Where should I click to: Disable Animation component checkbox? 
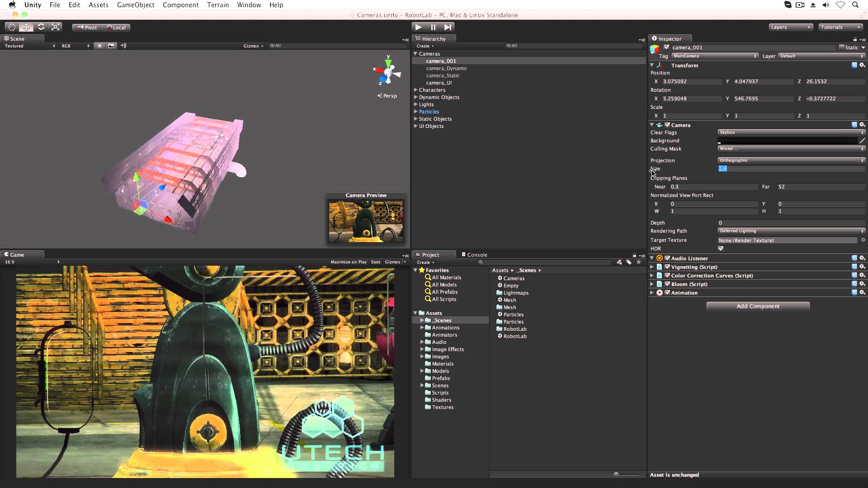[667, 292]
